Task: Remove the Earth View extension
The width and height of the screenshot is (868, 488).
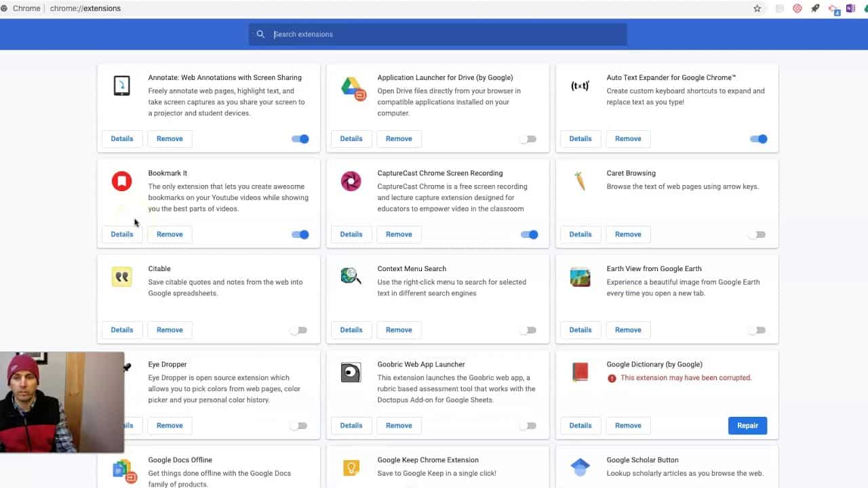Action: click(x=628, y=330)
